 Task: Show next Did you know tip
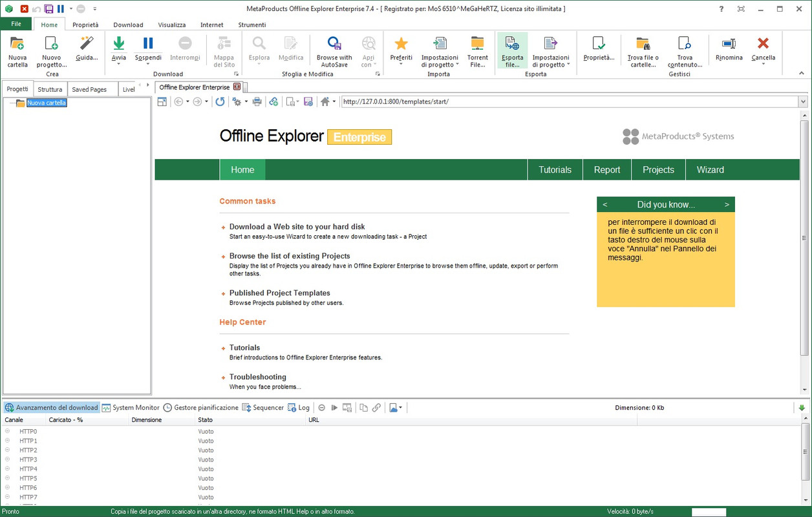[x=727, y=204]
